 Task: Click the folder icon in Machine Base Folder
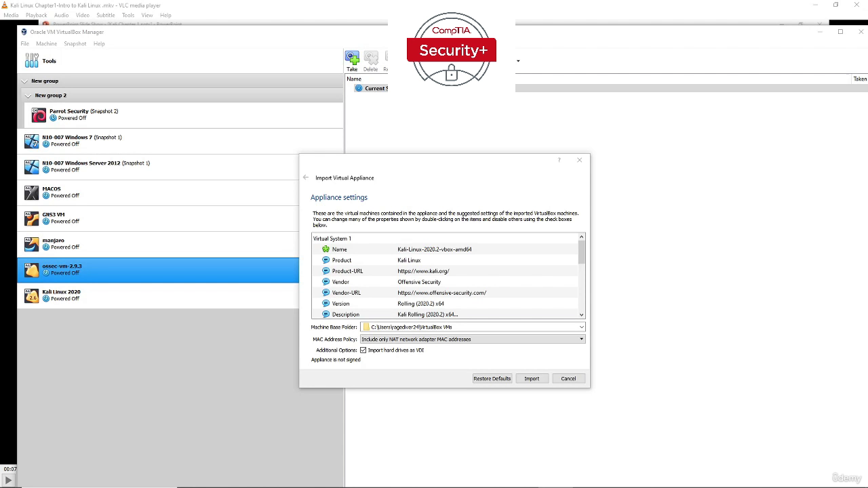click(366, 327)
